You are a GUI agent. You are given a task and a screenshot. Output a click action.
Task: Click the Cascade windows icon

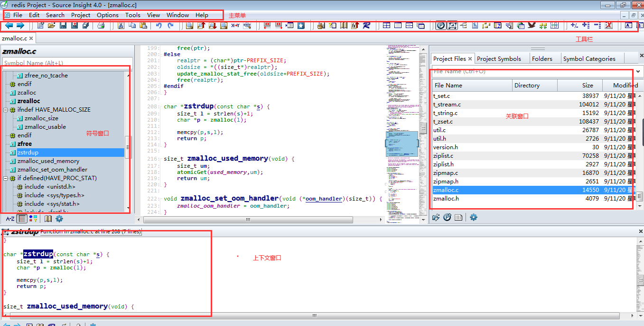point(420,25)
